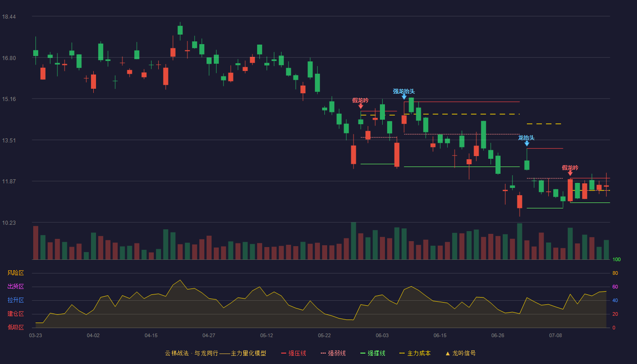The image size is (637, 364).
Task: Click the 11.87 price axis label
Action: [9, 181]
